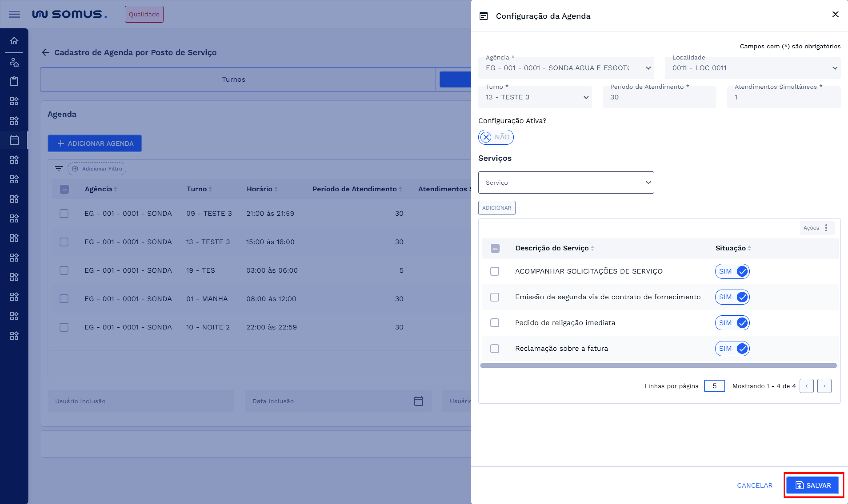Click the calendar icon in sidebar

pos(14,140)
